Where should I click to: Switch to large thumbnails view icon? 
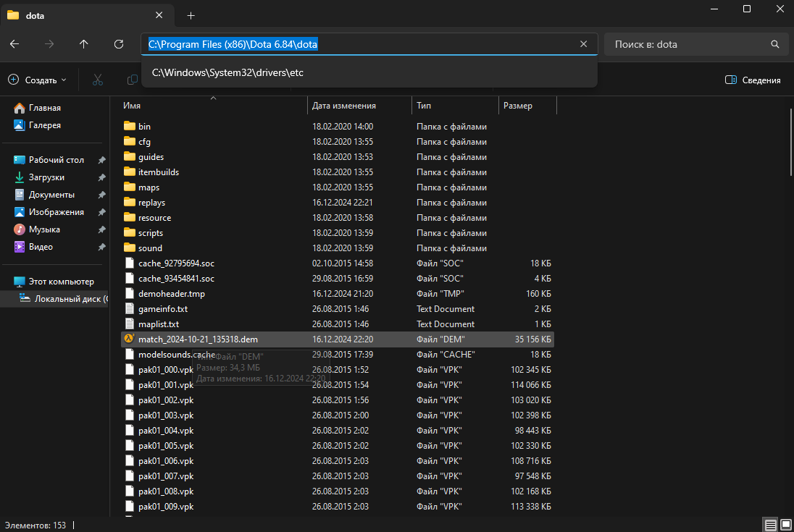(785, 525)
